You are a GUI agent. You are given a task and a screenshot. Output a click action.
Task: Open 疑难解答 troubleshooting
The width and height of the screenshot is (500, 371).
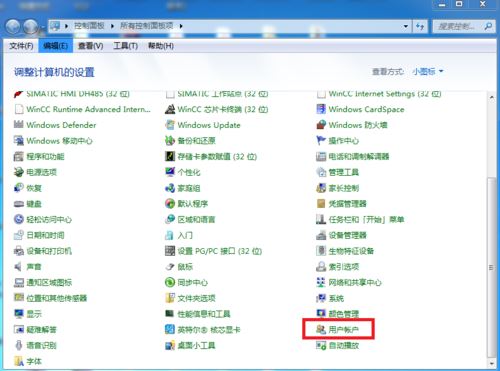point(35,330)
